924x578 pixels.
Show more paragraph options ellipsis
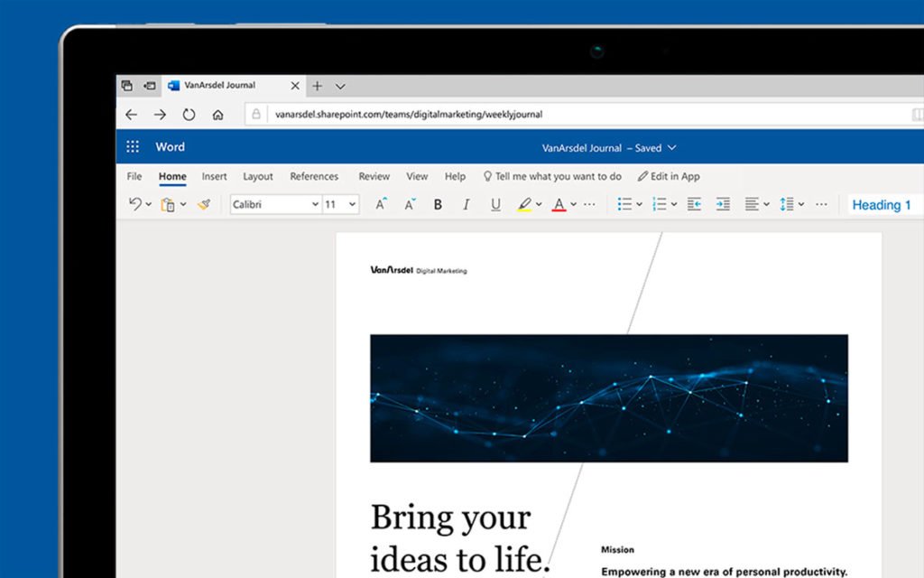[821, 205]
